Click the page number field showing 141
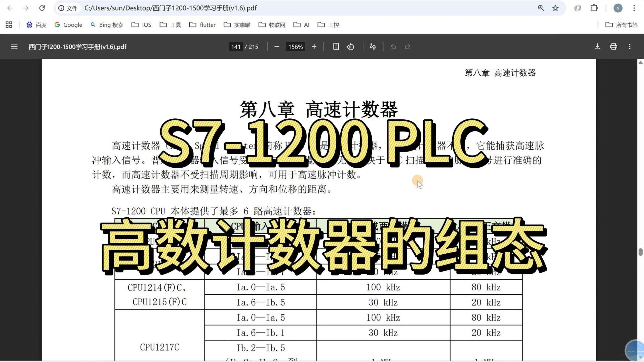644x362 pixels. [236, 47]
